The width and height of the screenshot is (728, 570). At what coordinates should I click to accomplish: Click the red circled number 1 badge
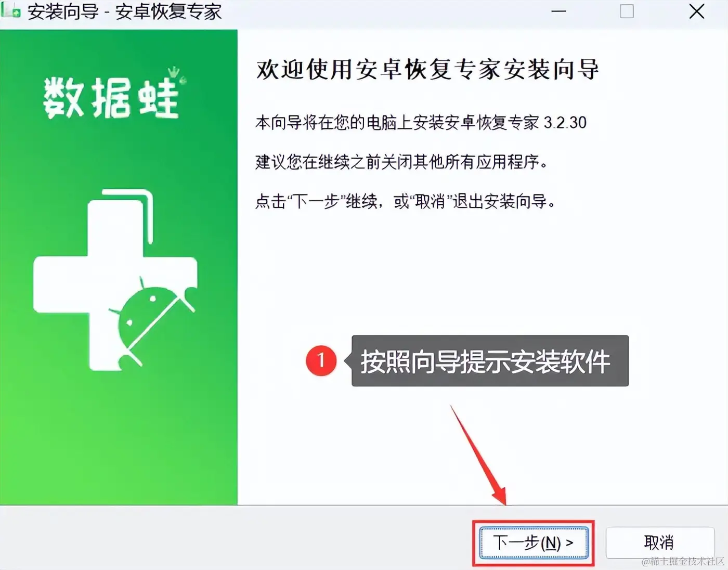click(321, 360)
